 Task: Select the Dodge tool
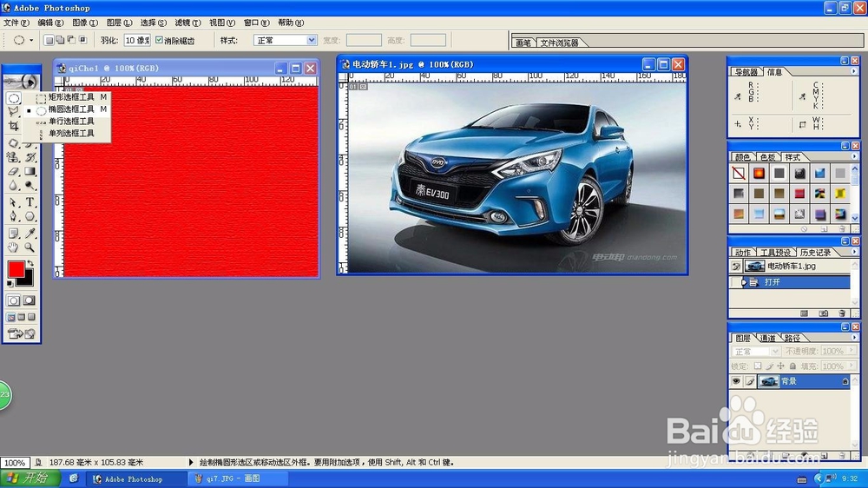[30, 186]
